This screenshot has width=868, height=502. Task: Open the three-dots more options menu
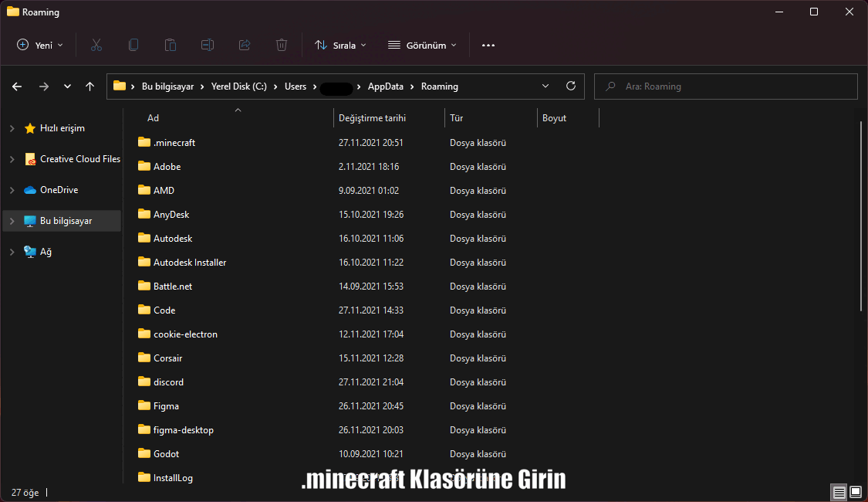tap(488, 46)
